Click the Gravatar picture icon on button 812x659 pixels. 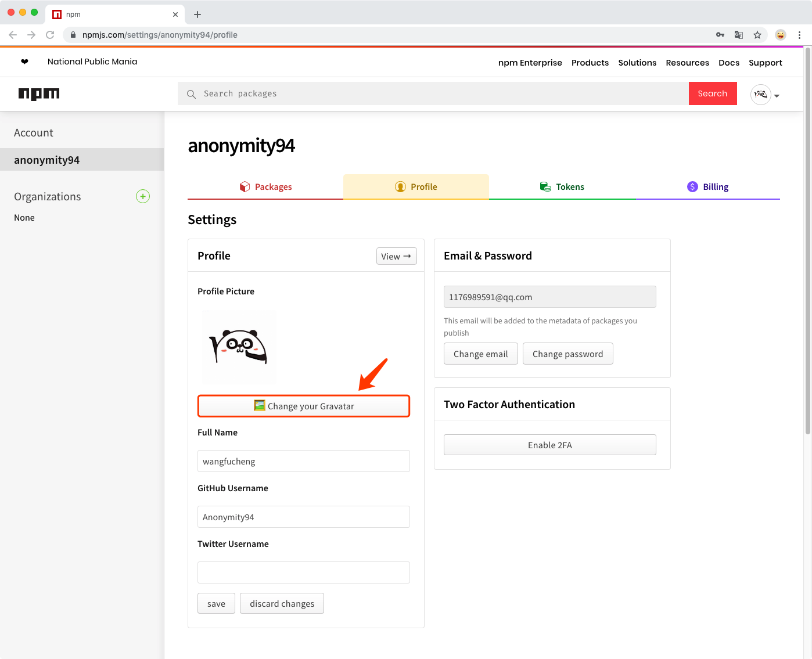[260, 405]
